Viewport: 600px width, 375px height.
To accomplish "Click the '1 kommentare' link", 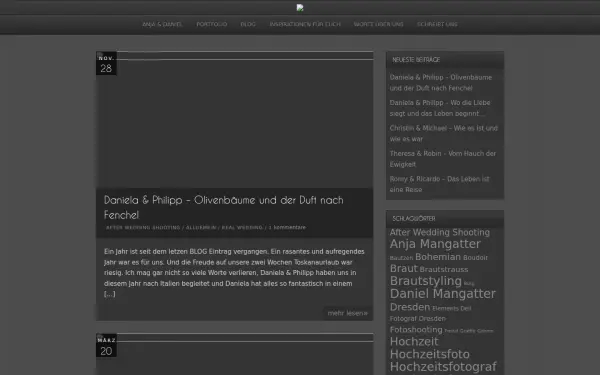I will click(x=287, y=227).
